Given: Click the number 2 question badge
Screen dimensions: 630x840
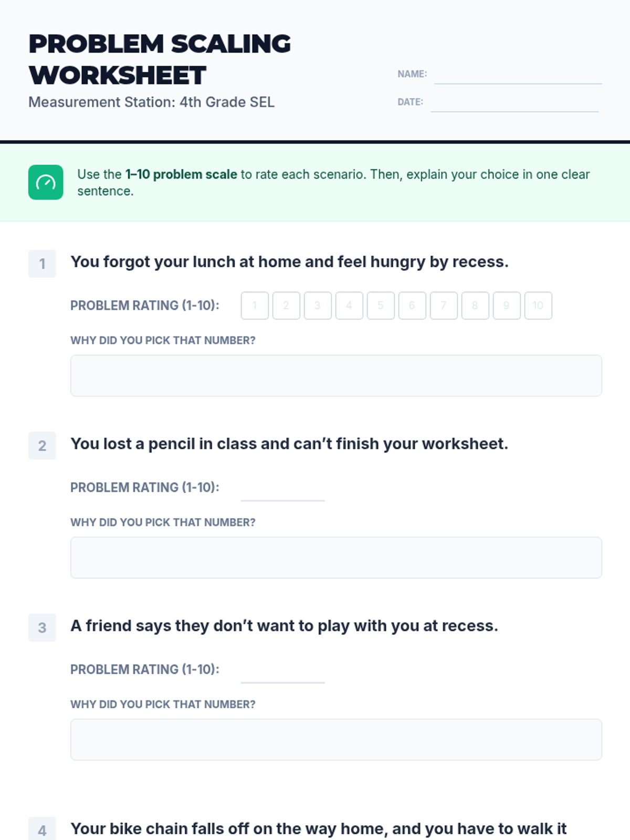Looking at the screenshot, I should [42, 446].
